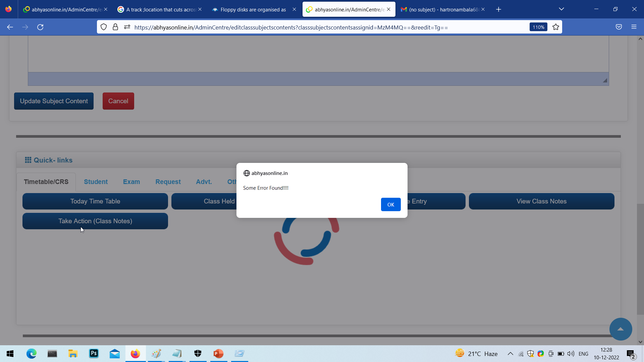Open the list all tabs dropdown
This screenshot has height=362, width=644.
coord(561,9)
